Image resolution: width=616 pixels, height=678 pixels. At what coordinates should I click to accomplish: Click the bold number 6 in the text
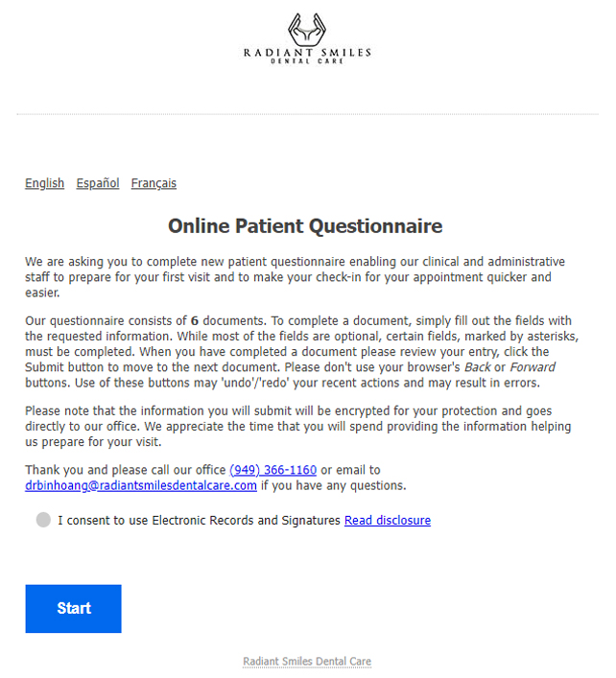pos(195,321)
